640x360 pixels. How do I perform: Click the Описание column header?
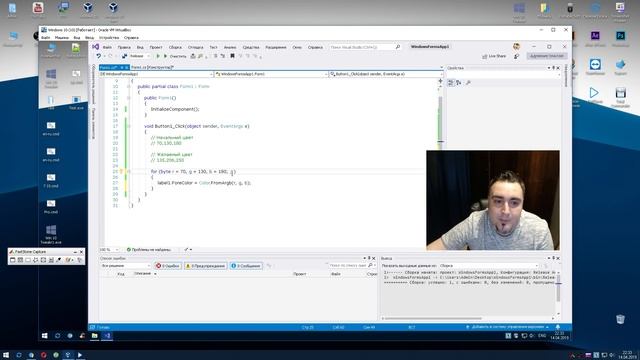pyautogui.click(x=143, y=274)
